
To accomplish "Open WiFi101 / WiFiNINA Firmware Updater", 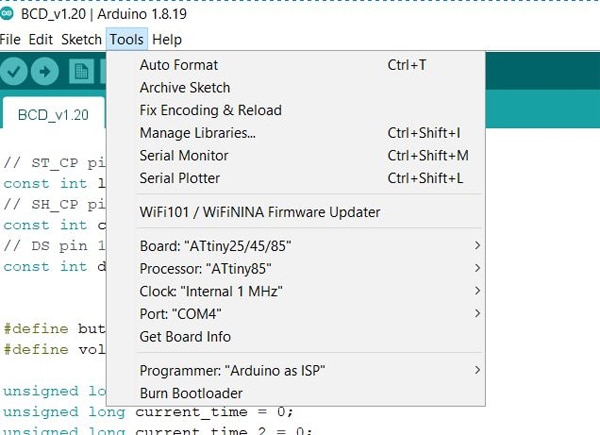I will click(x=259, y=212).
